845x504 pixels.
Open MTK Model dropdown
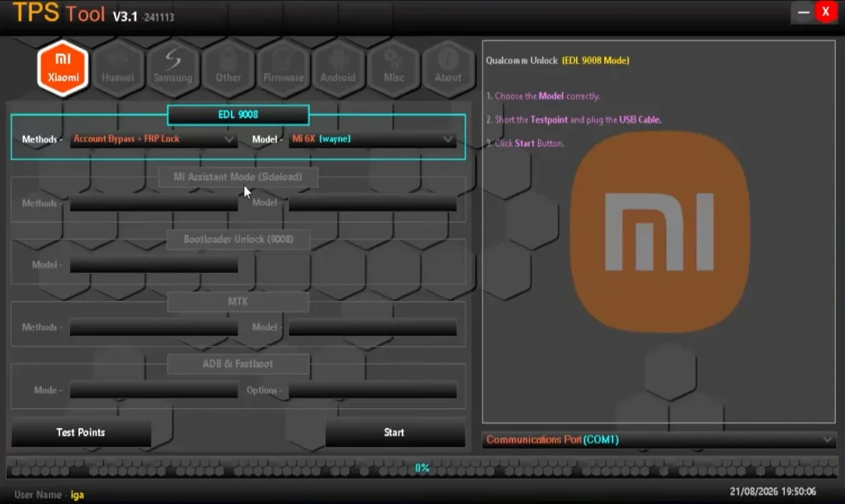[373, 327]
